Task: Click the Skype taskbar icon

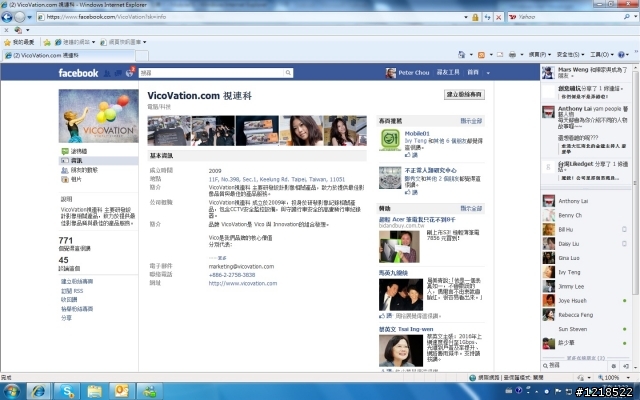Action: tap(67, 392)
